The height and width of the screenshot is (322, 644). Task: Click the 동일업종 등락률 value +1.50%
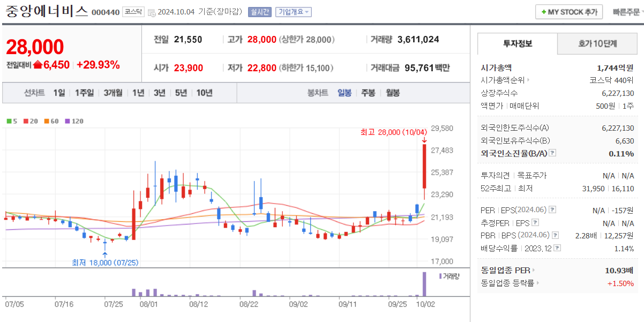click(x=620, y=283)
